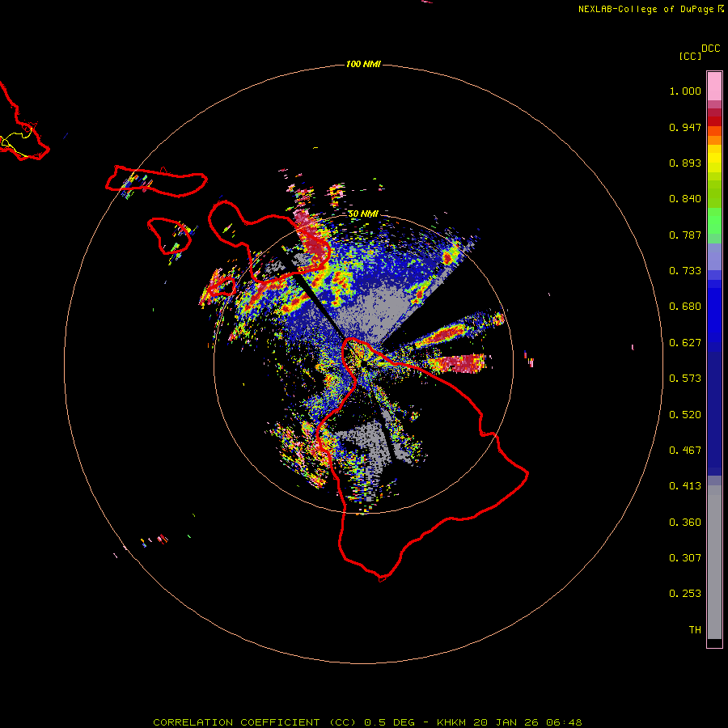Click the [CC] units label
Viewport: 728px width, 728px height.
(x=690, y=56)
